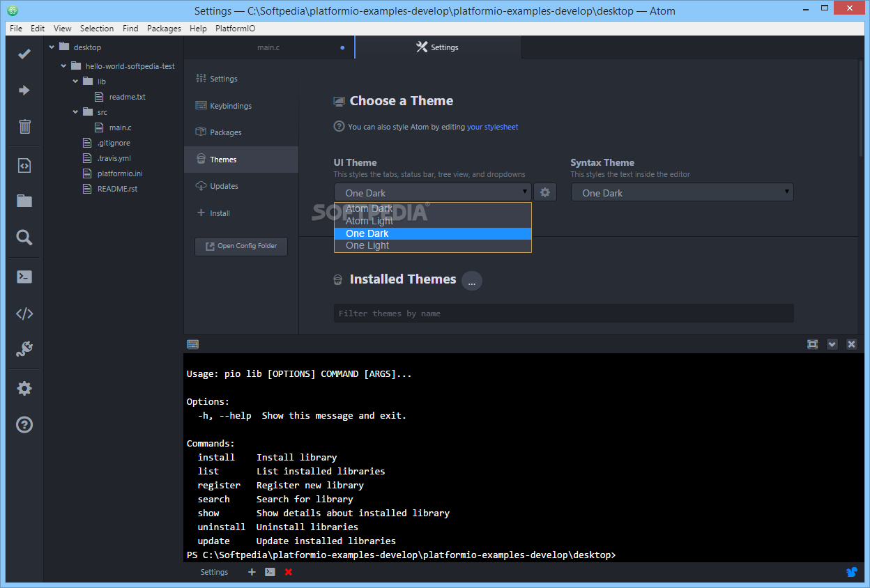Image resolution: width=870 pixels, height=588 pixels.
Task: Open the File menu
Action: [x=16, y=29]
